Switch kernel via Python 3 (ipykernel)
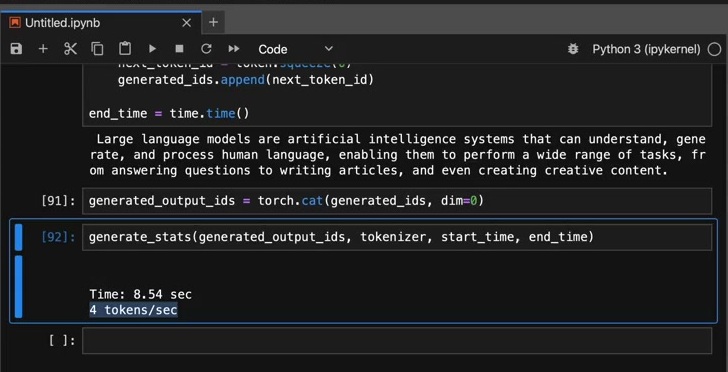The width and height of the screenshot is (728, 372). point(646,49)
